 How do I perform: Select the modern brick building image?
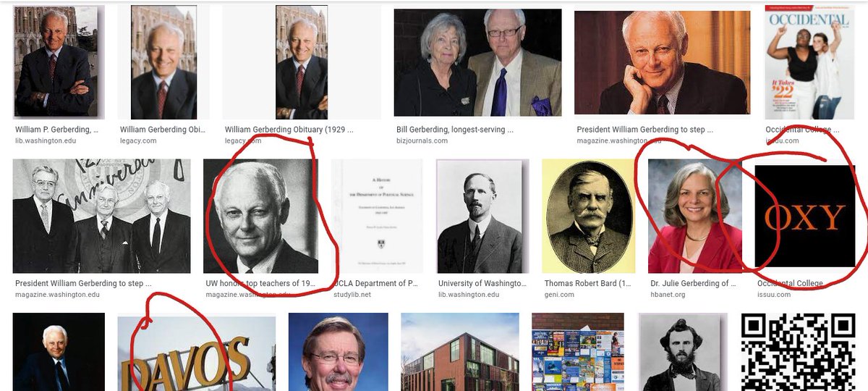click(460, 352)
